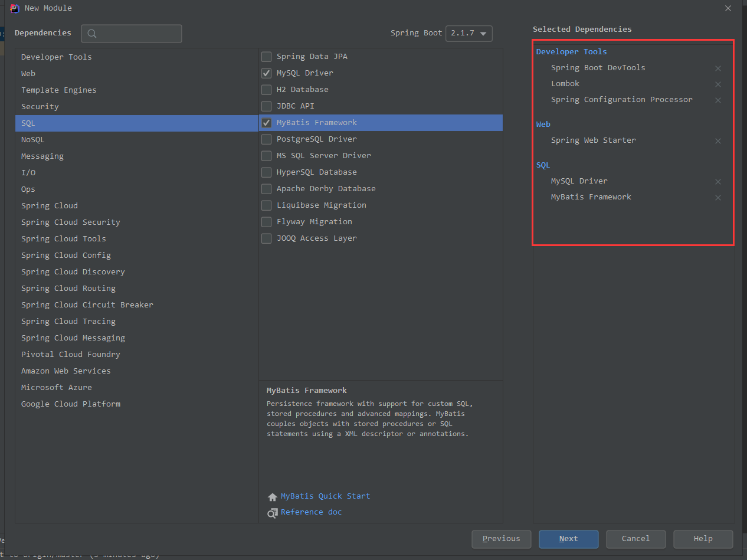Select the SQL category
This screenshot has height=560, width=747.
pos(137,123)
